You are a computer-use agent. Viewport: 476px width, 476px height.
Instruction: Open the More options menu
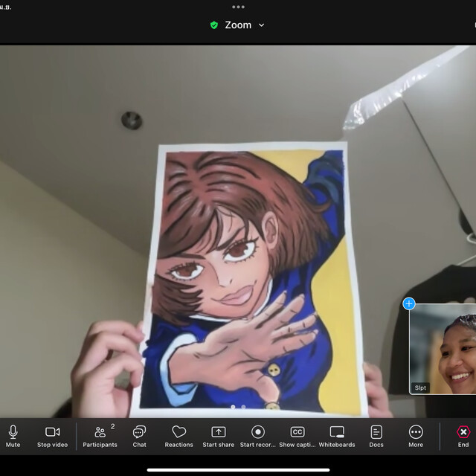416,437
